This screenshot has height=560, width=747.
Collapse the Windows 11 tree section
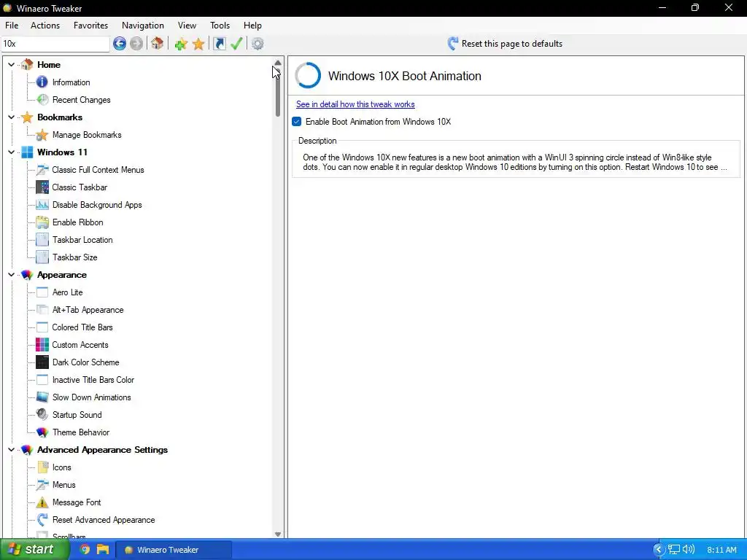click(x=12, y=152)
